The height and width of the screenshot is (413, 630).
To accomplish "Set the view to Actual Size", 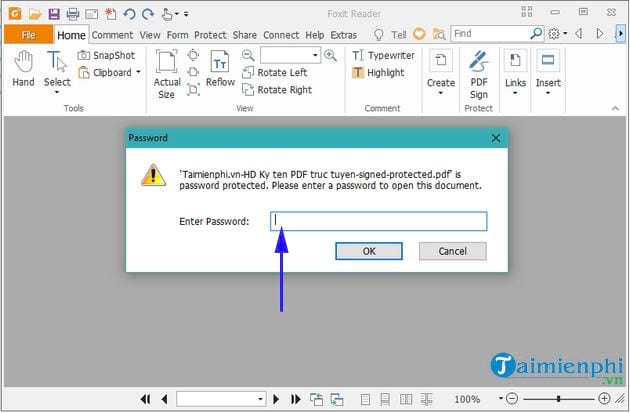I will point(167,74).
